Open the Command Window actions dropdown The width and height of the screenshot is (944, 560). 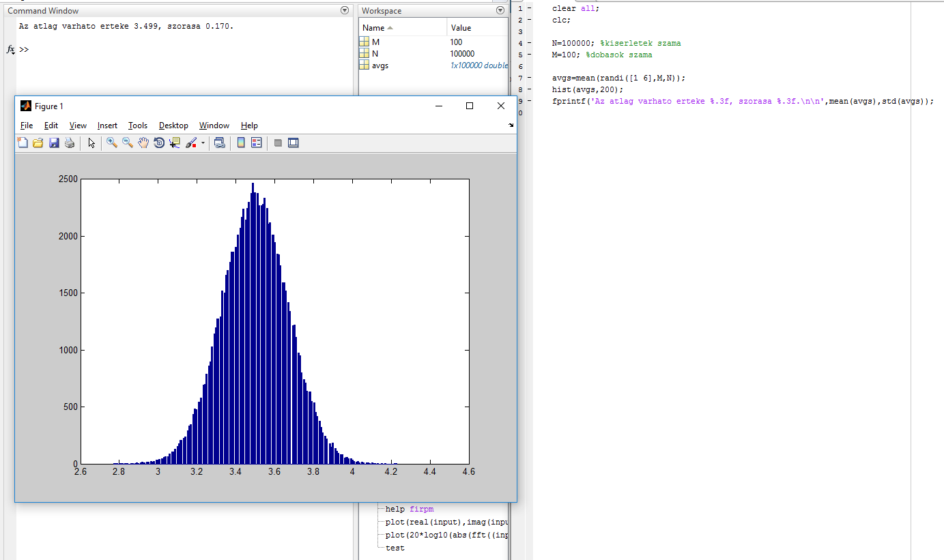click(x=344, y=11)
